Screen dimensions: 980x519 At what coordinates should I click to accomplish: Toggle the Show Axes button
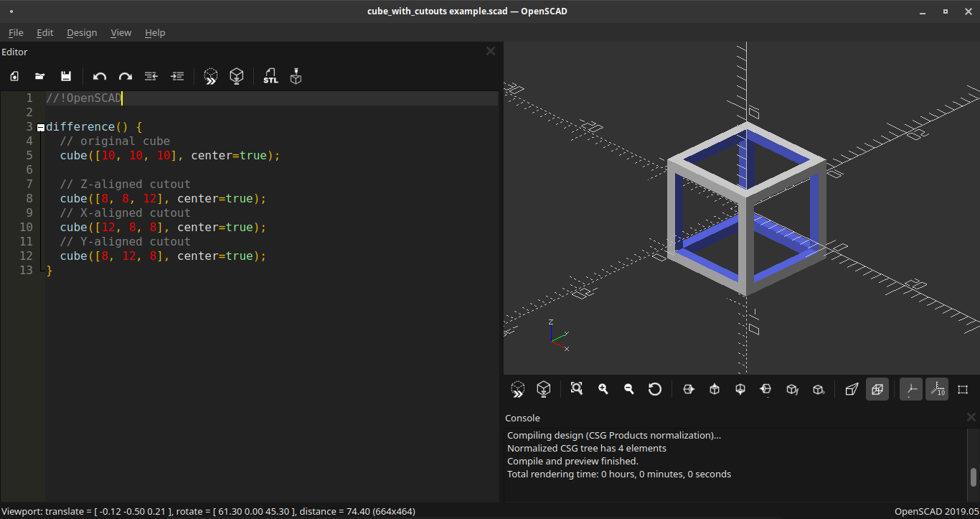coord(911,389)
